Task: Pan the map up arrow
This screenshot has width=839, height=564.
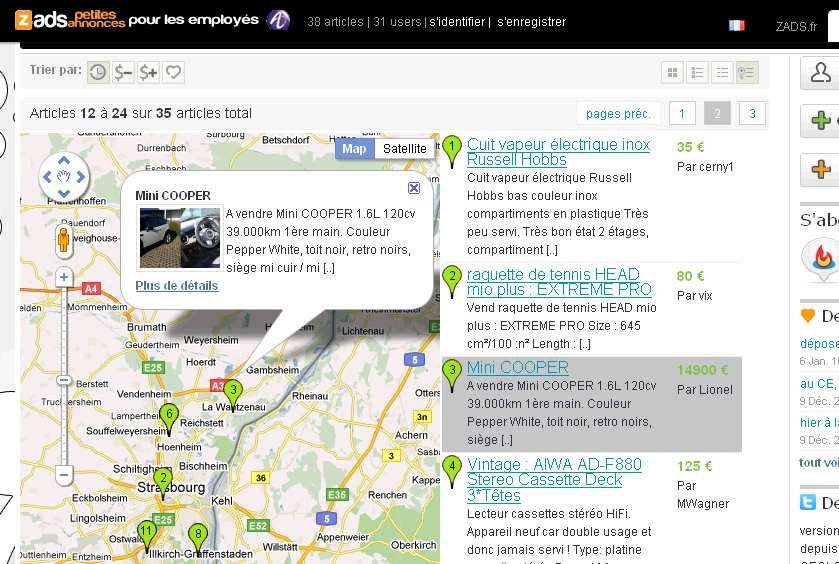Action: click(64, 161)
